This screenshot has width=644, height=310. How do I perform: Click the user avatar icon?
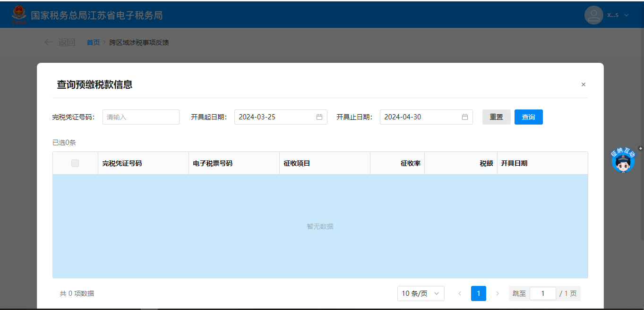click(x=593, y=15)
